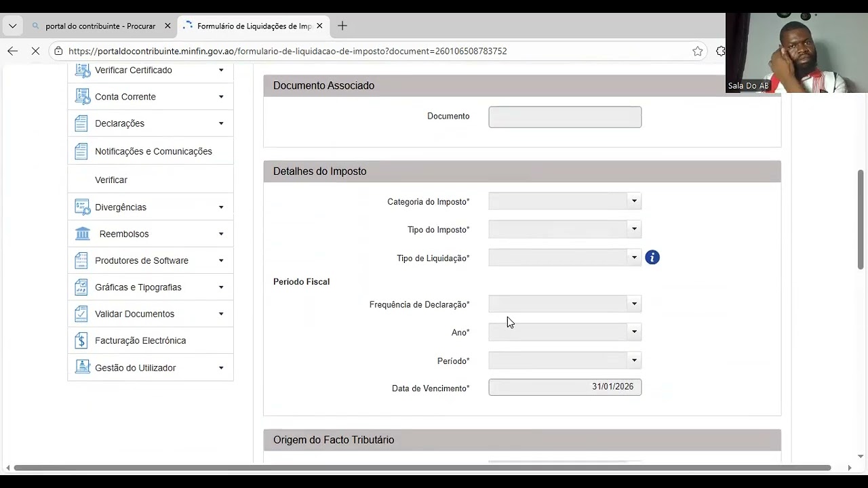
Task: Open Notificações e Comunicações menu item
Action: click(x=151, y=151)
